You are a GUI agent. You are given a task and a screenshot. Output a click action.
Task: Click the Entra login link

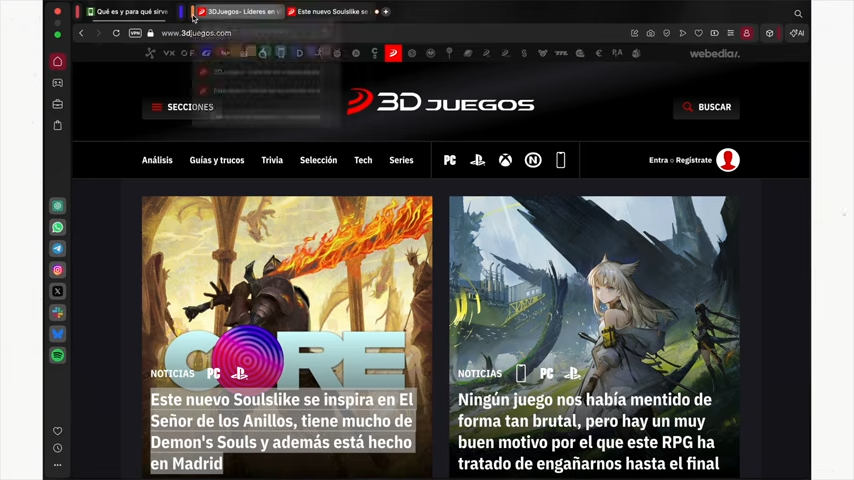[x=658, y=160]
